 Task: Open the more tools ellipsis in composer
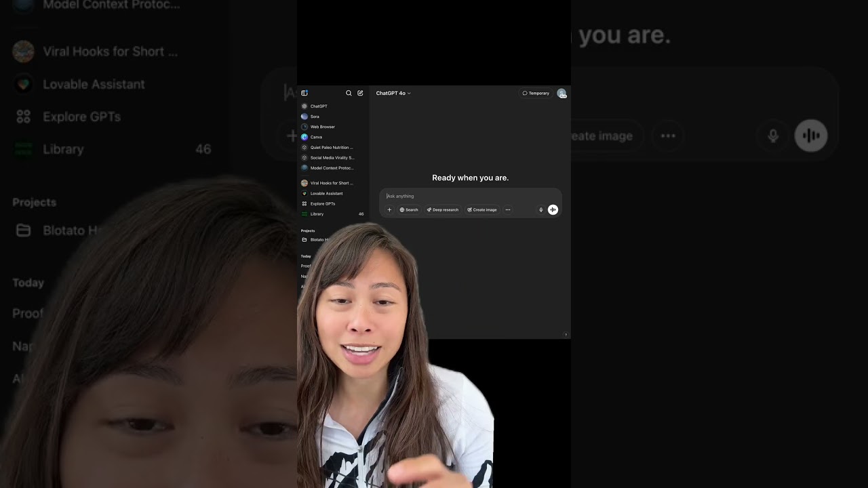pos(508,209)
